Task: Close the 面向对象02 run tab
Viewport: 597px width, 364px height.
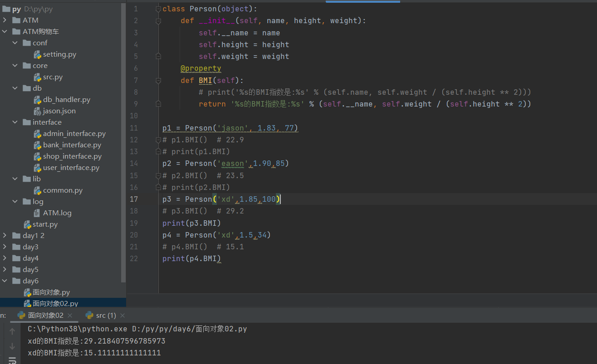Action: coord(70,315)
